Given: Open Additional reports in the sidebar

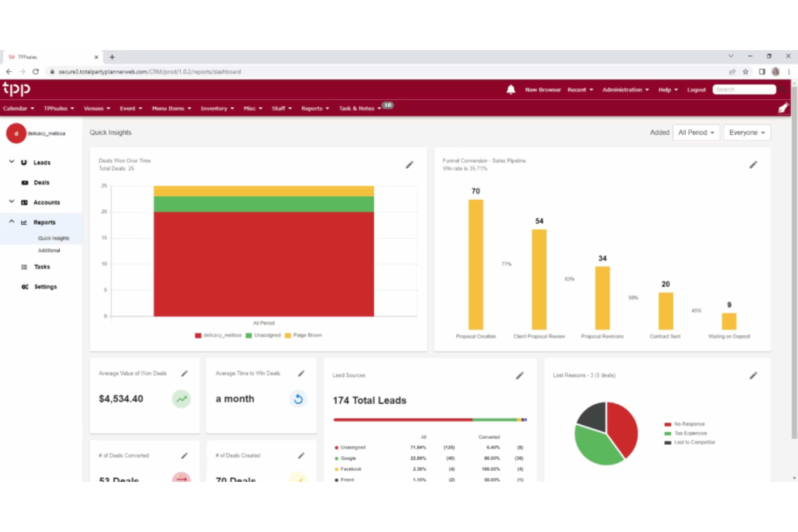Looking at the screenshot, I should (x=49, y=251).
